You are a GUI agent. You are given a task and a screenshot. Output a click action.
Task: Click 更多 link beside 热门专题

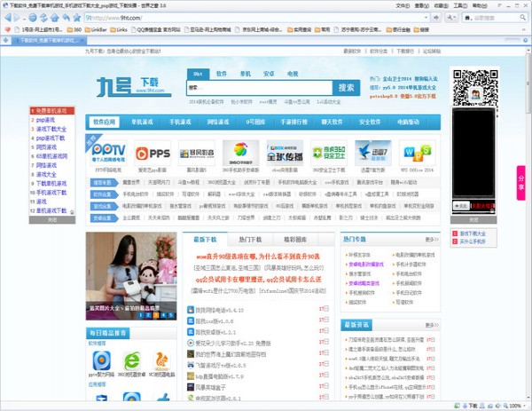point(432,240)
